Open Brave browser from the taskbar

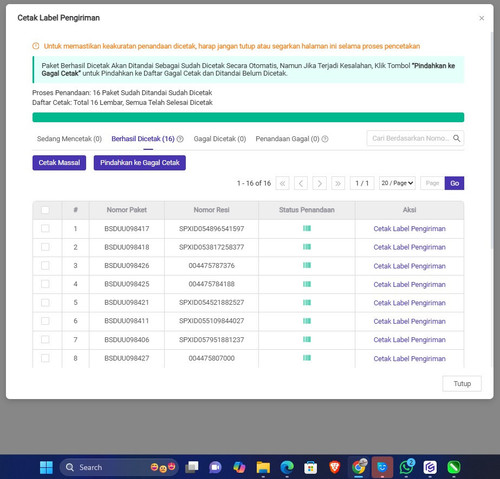point(334,467)
